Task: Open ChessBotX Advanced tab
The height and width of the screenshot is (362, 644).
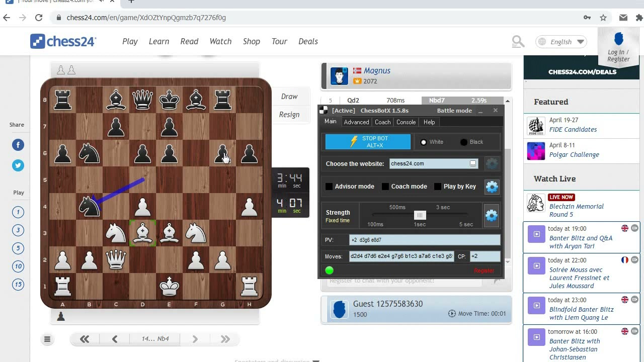Action: (357, 122)
